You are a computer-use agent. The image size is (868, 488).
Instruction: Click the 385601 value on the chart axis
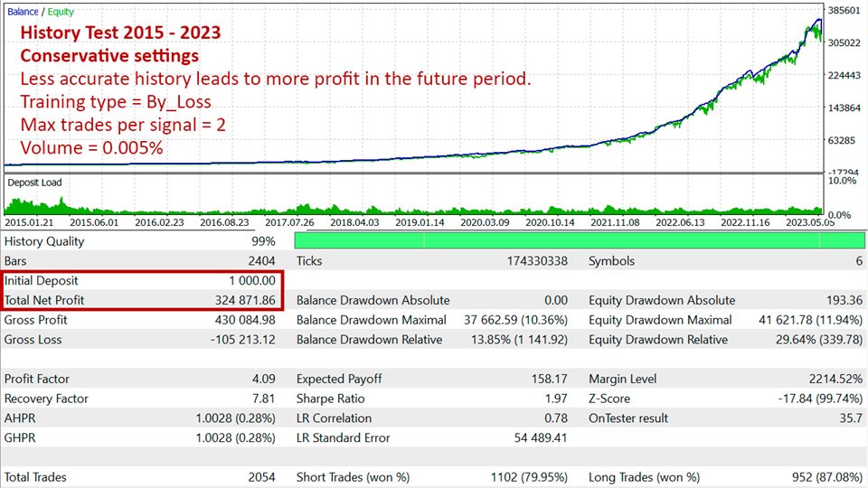(x=846, y=10)
